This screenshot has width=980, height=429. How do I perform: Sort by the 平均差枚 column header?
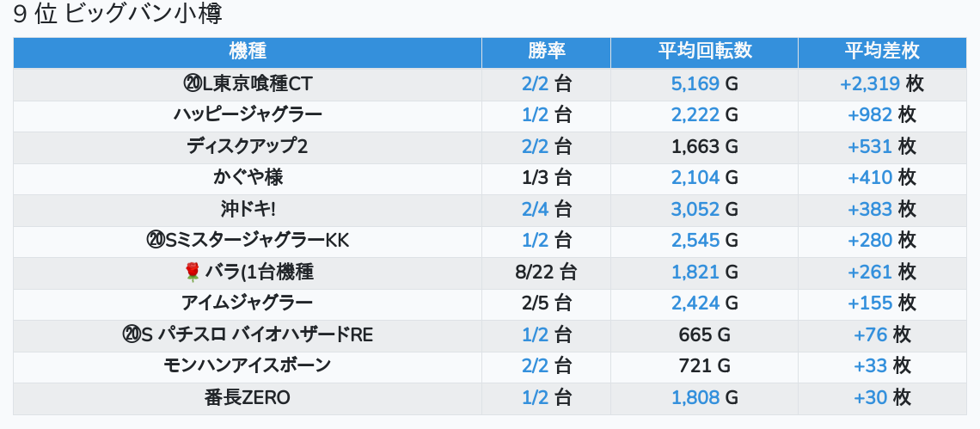click(x=881, y=51)
